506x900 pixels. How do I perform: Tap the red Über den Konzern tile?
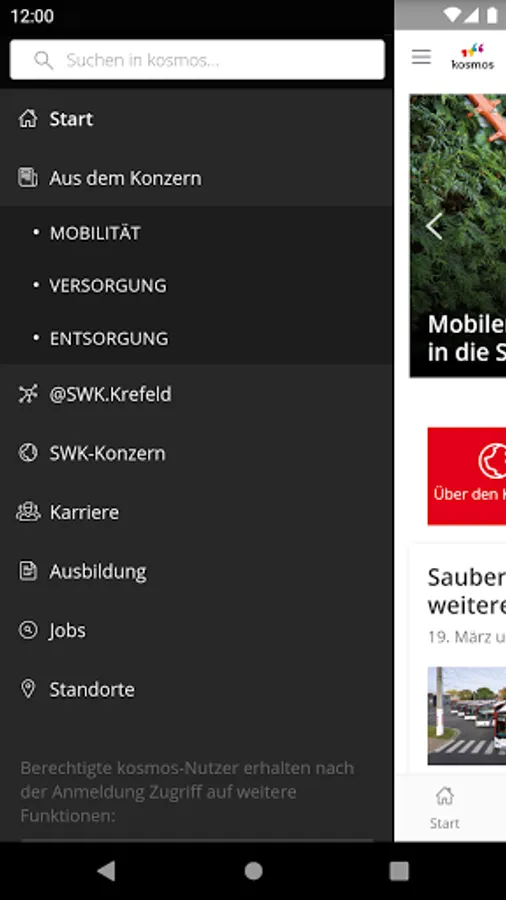(466, 476)
